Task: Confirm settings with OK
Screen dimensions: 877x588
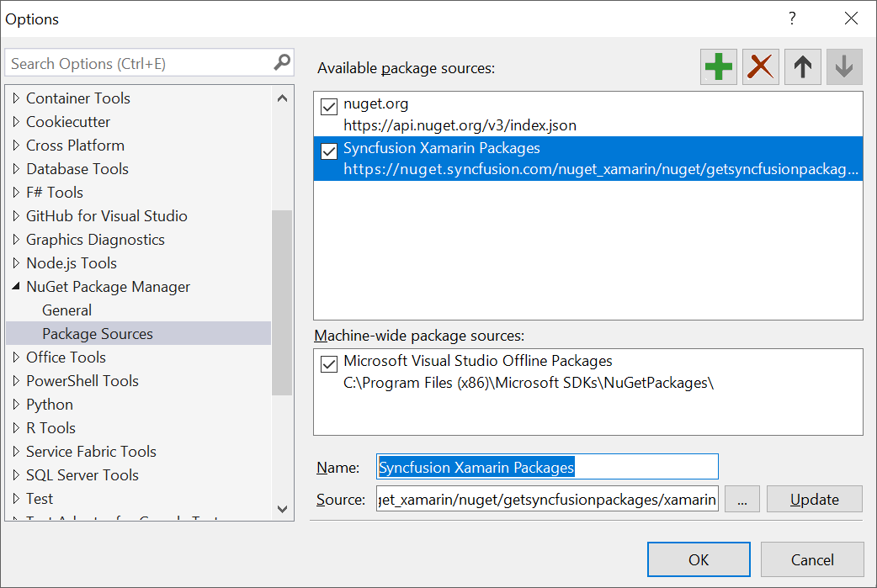Action: click(699, 559)
